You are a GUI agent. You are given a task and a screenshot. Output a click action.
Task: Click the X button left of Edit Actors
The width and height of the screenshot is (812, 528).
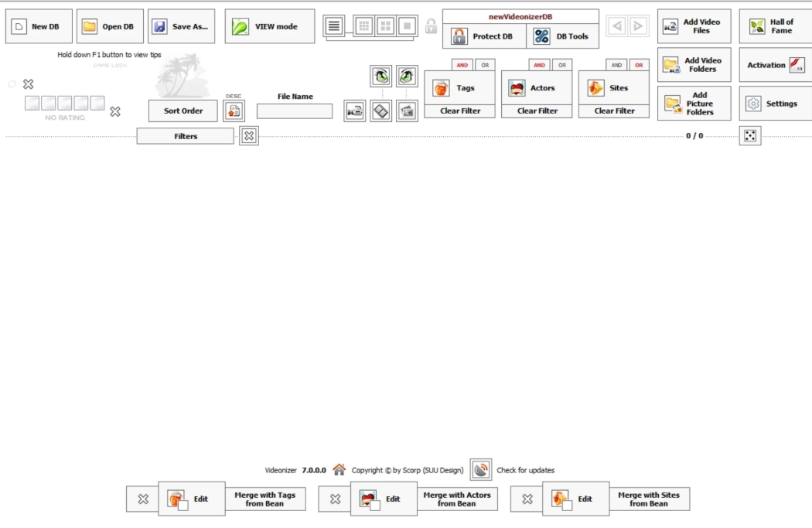pyautogui.click(x=335, y=499)
